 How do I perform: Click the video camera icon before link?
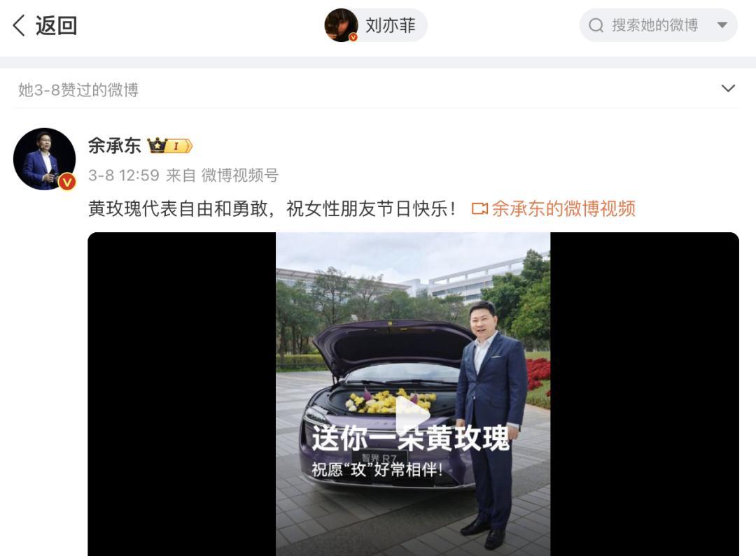(x=479, y=208)
